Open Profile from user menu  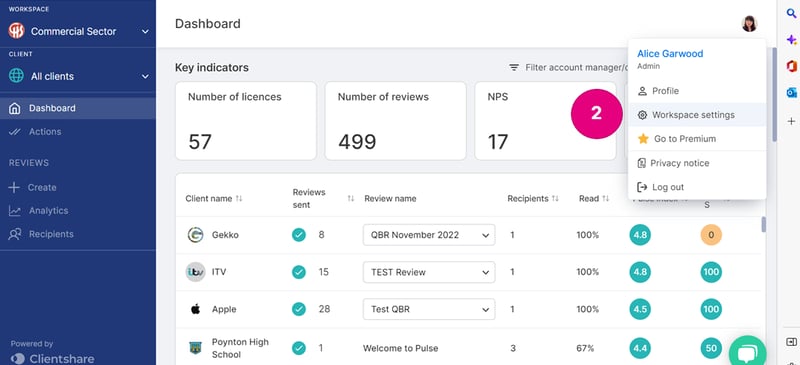point(697,91)
